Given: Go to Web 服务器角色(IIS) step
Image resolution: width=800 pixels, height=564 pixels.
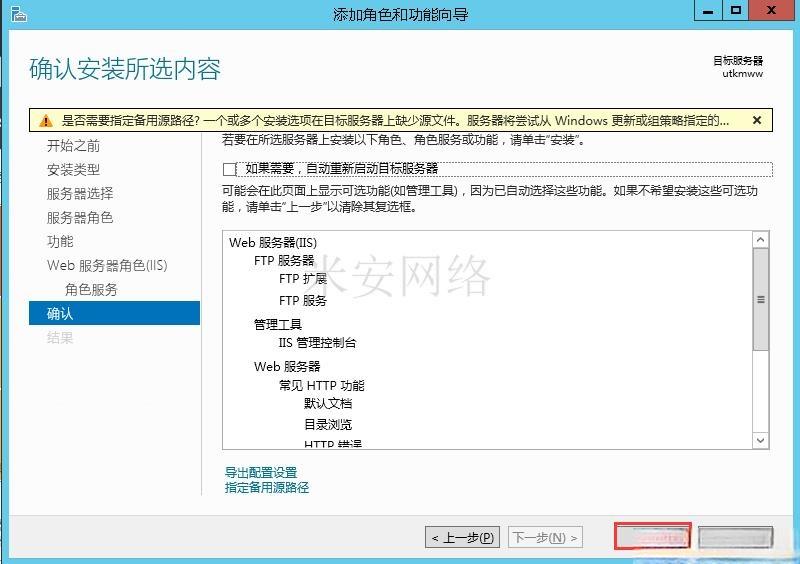Looking at the screenshot, I should pyautogui.click(x=107, y=265).
